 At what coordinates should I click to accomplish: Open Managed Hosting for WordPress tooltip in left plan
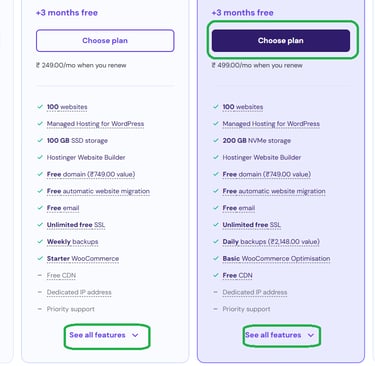coord(95,124)
